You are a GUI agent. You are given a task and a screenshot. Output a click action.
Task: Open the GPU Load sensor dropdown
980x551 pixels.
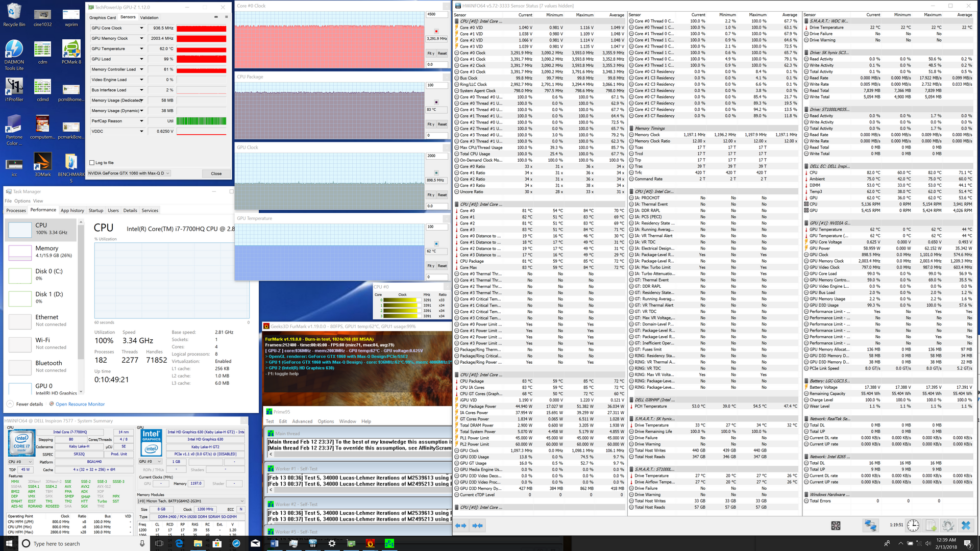click(x=141, y=59)
